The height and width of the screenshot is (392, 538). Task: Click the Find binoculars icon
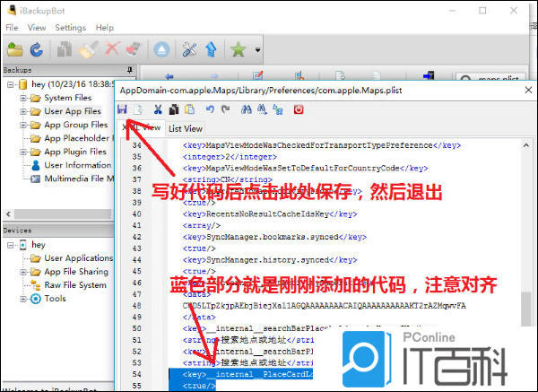(247, 109)
